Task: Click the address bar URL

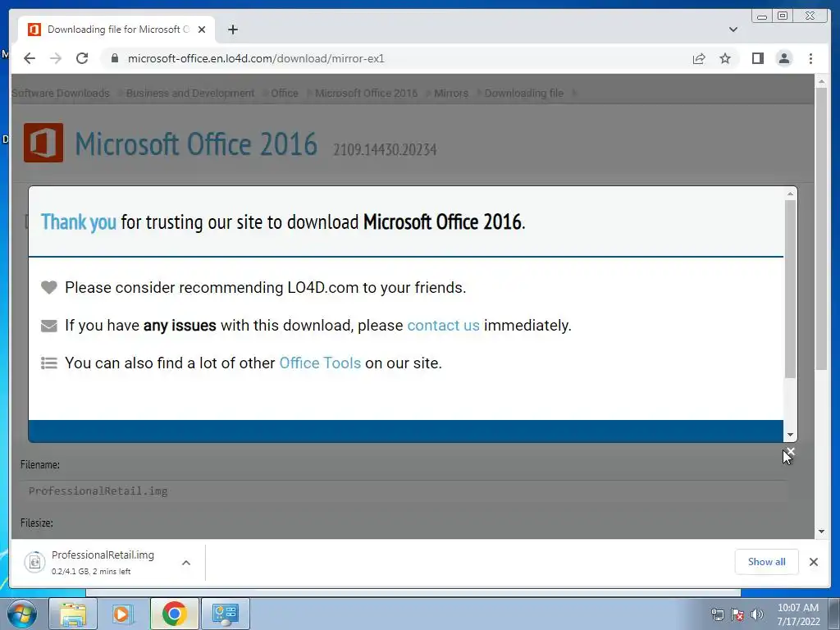Action: (256, 58)
